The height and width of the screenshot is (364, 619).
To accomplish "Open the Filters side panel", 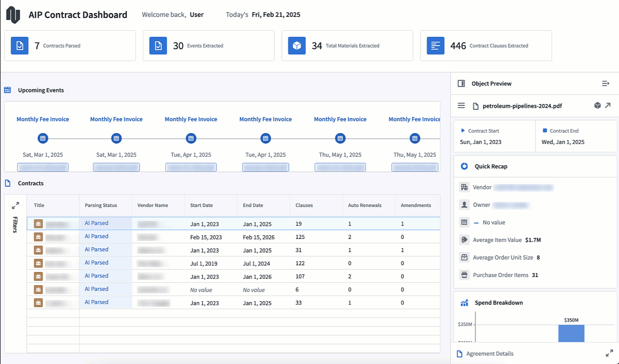I will coord(15,224).
